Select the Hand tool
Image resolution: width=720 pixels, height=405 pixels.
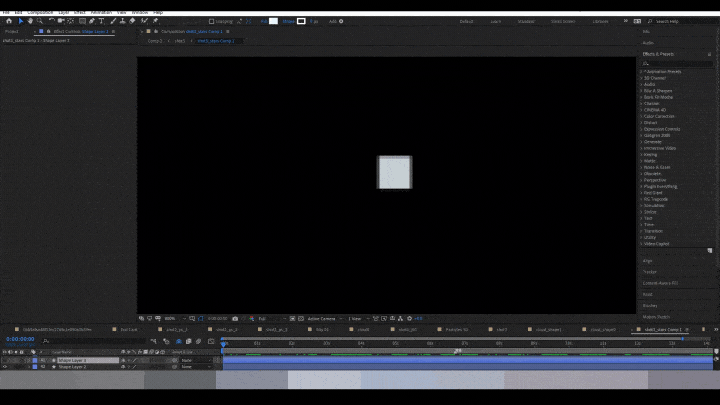30,21
